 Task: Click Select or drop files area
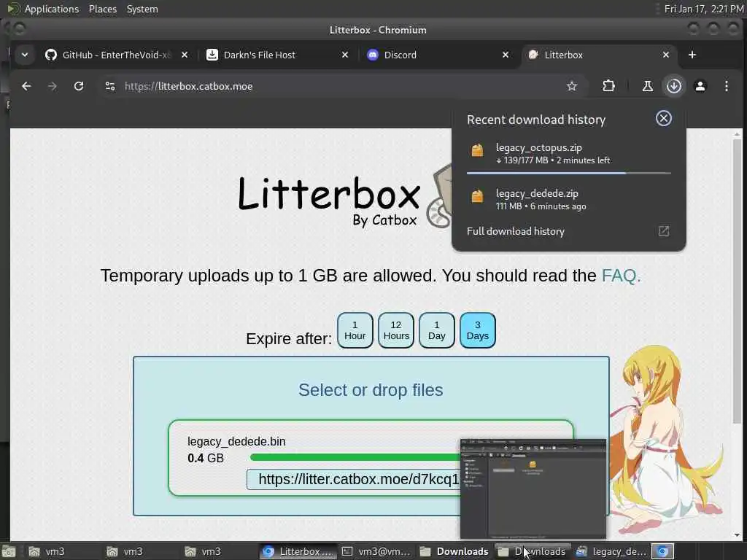point(371,390)
